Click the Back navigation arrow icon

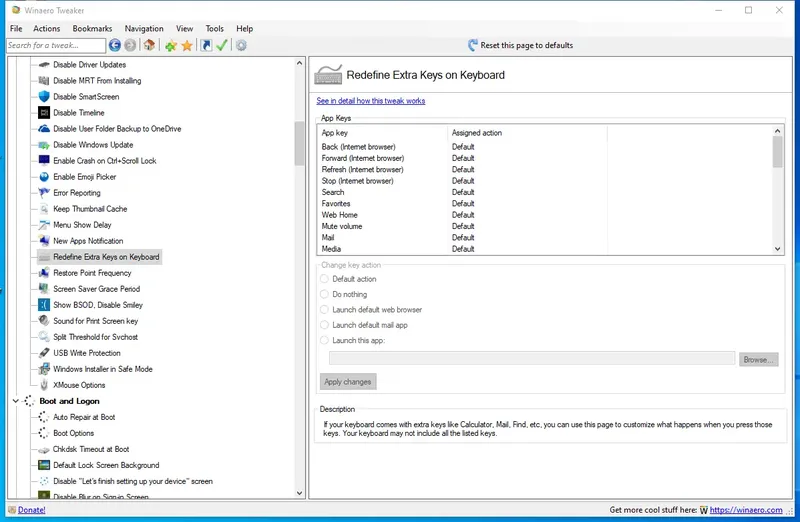pos(115,45)
